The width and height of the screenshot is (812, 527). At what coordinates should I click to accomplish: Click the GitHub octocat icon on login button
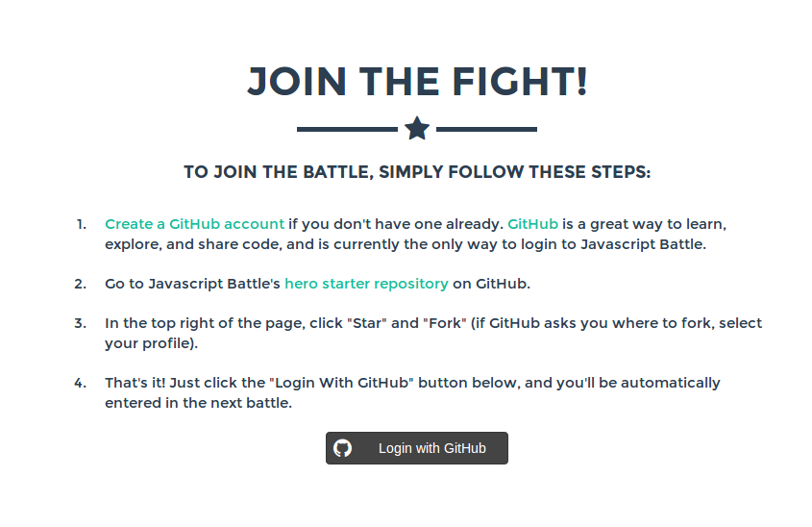coord(342,448)
